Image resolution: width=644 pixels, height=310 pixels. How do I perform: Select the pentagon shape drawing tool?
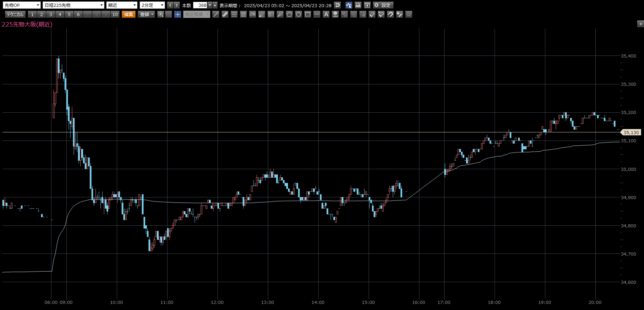point(289,14)
